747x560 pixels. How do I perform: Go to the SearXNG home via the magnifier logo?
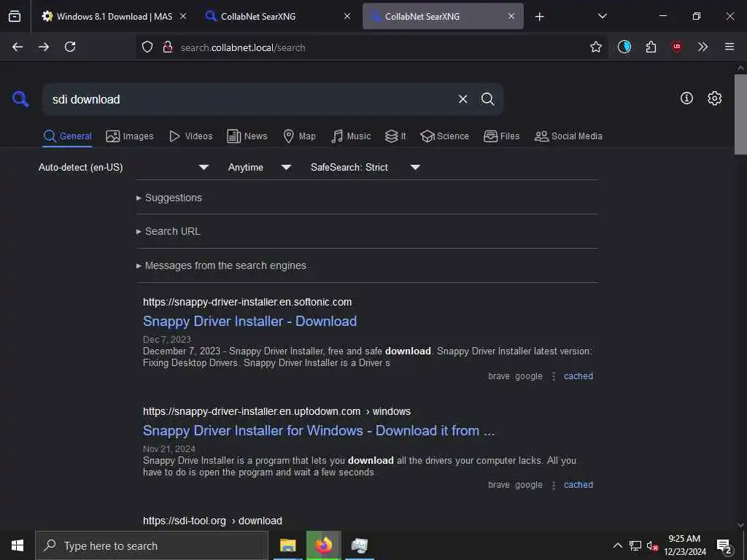click(20, 99)
